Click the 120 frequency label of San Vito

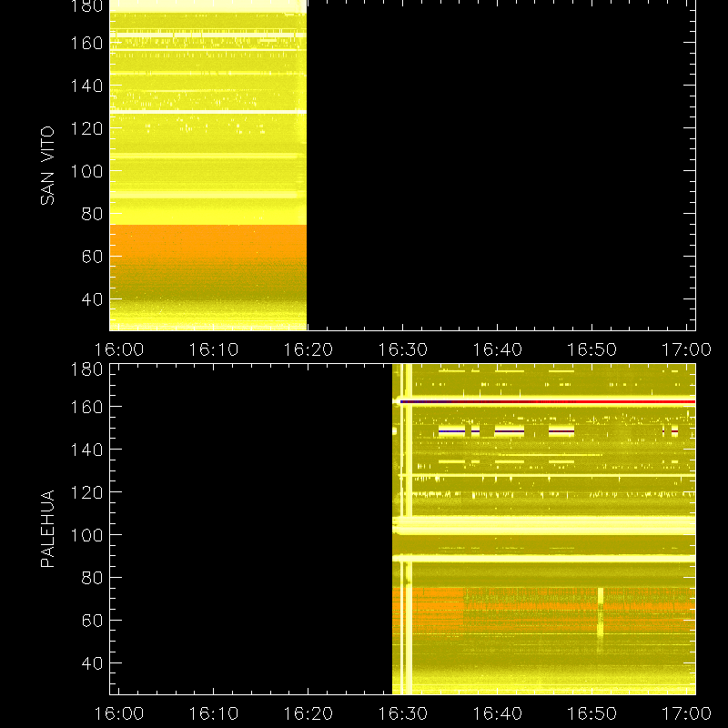click(86, 128)
